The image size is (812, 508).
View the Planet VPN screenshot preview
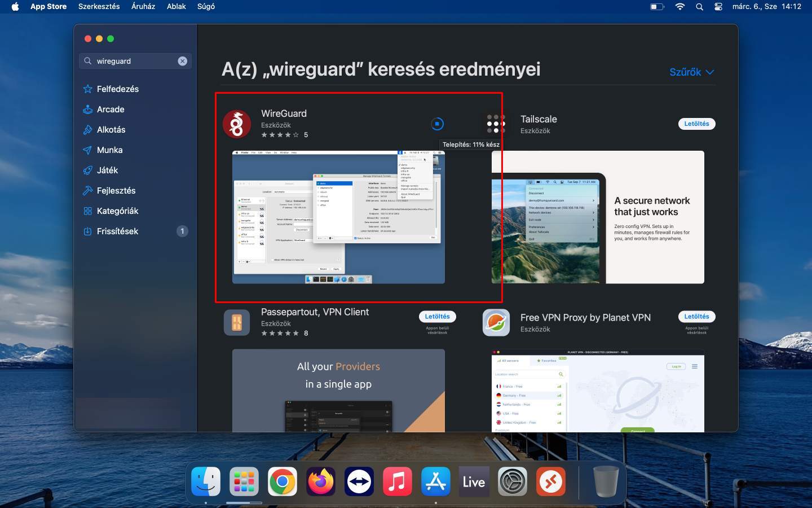click(x=598, y=391)
